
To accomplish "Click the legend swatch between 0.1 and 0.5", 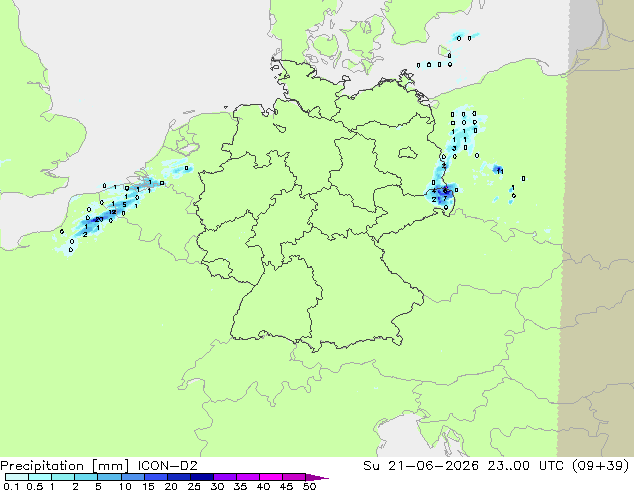I will point(17,477).
